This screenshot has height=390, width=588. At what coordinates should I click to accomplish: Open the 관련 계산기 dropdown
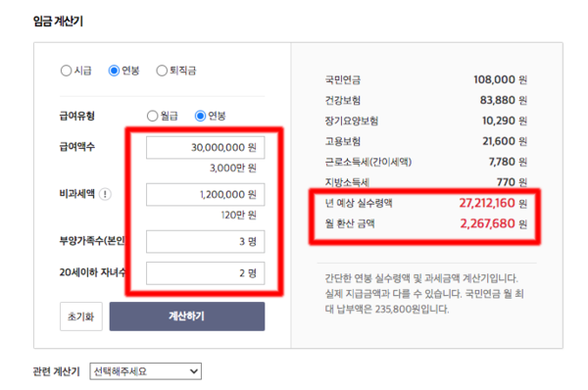[145, 371]
